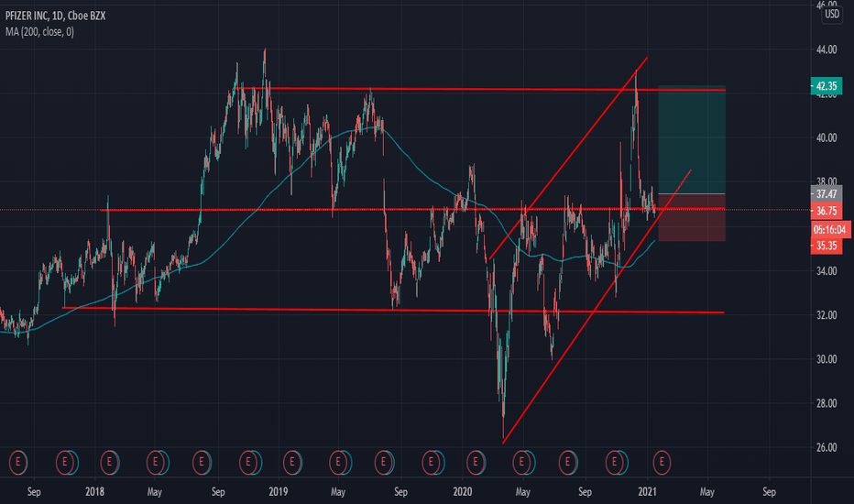This screenshot has width=854, height=504.
Task: Open the late October 2017 earnings marker
Action: tap(65, 463)
